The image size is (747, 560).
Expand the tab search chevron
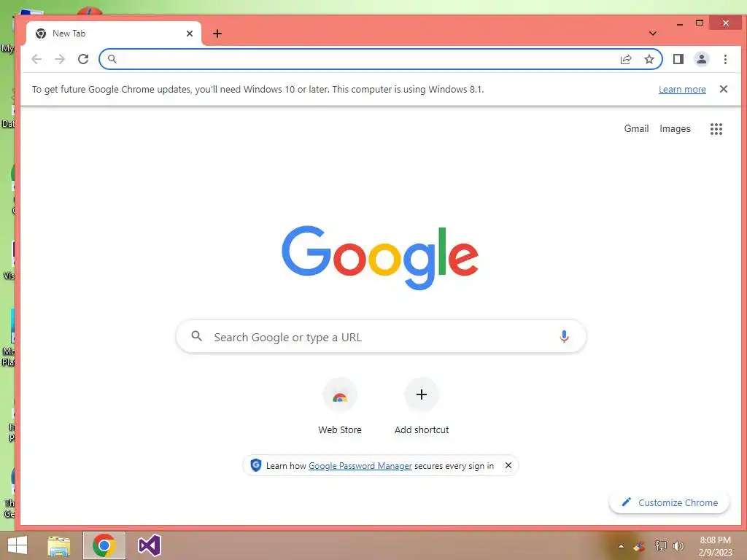653,34
